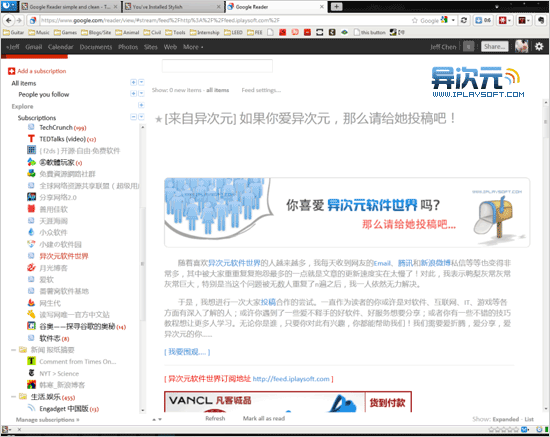Image resolution: width=550 pixels, height=437 pixels.
Task: Switch to Expanded view
Action: 505,419
